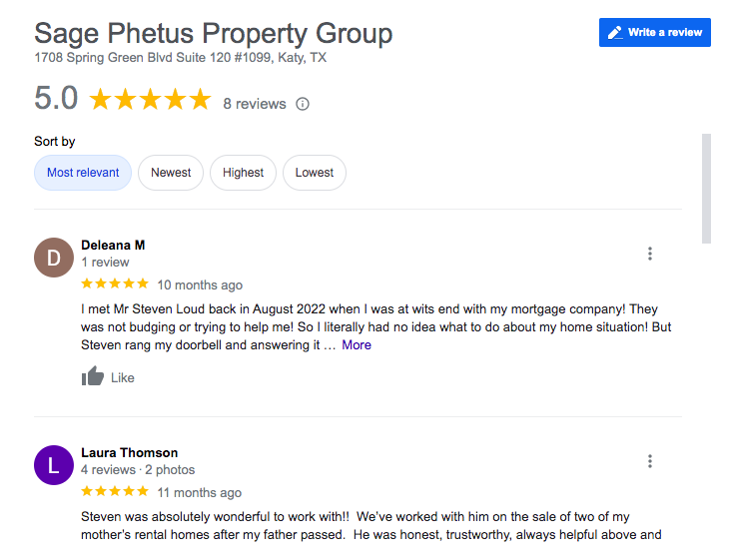
Task: Open Laura Thomson's purple L avatar
Action: (54, 465)
